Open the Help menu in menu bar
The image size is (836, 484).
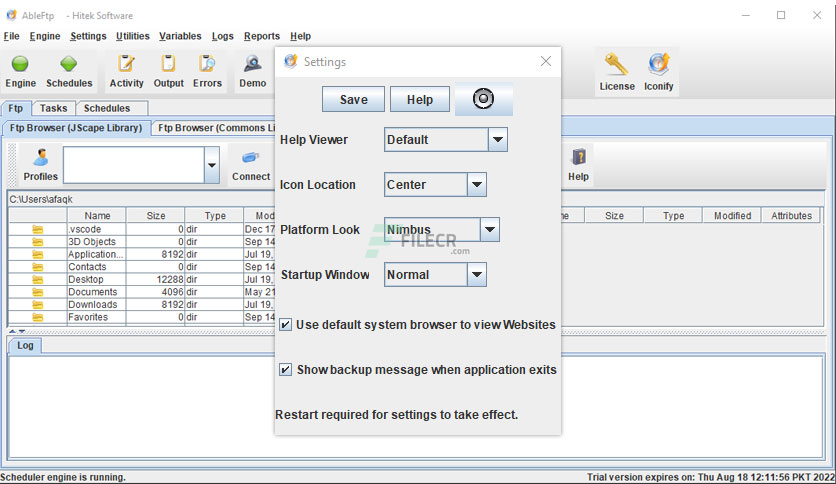click(x=301, y=36)
